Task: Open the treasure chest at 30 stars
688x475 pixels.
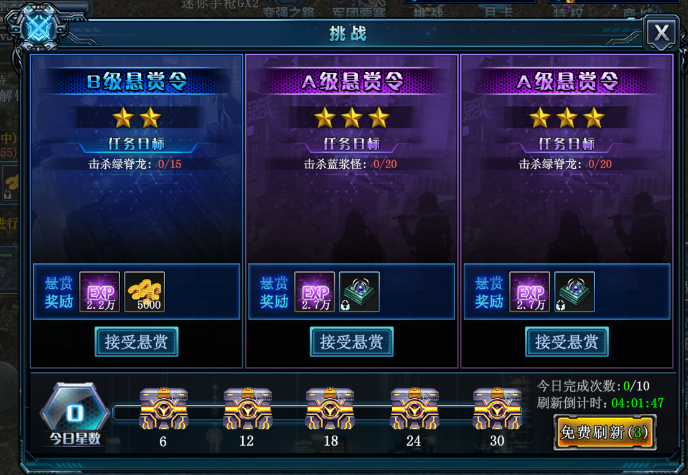Action: click(x=497, y=409)
